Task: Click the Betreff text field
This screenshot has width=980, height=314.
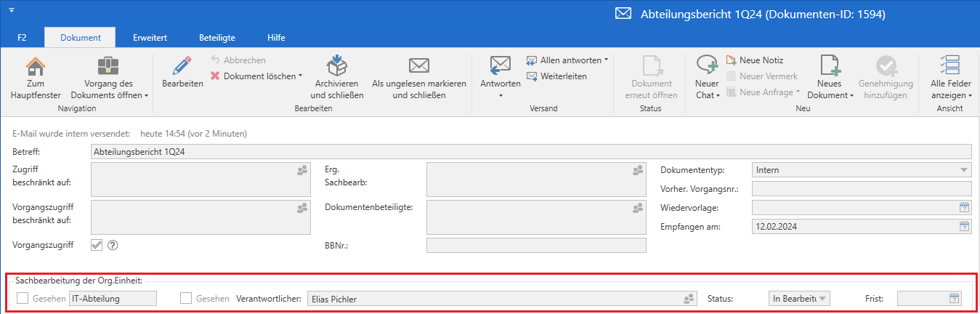Action: [530, 151]
